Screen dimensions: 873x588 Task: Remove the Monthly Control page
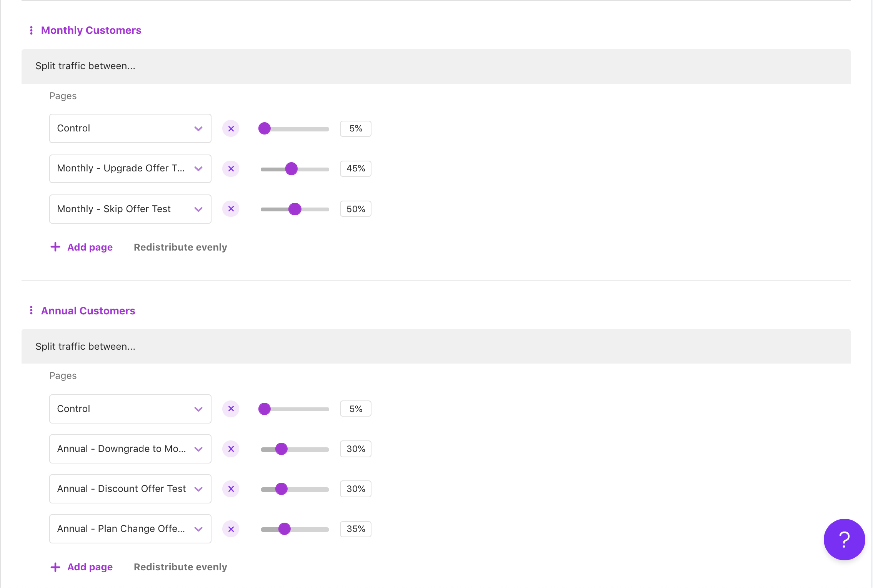coord(231,129)
